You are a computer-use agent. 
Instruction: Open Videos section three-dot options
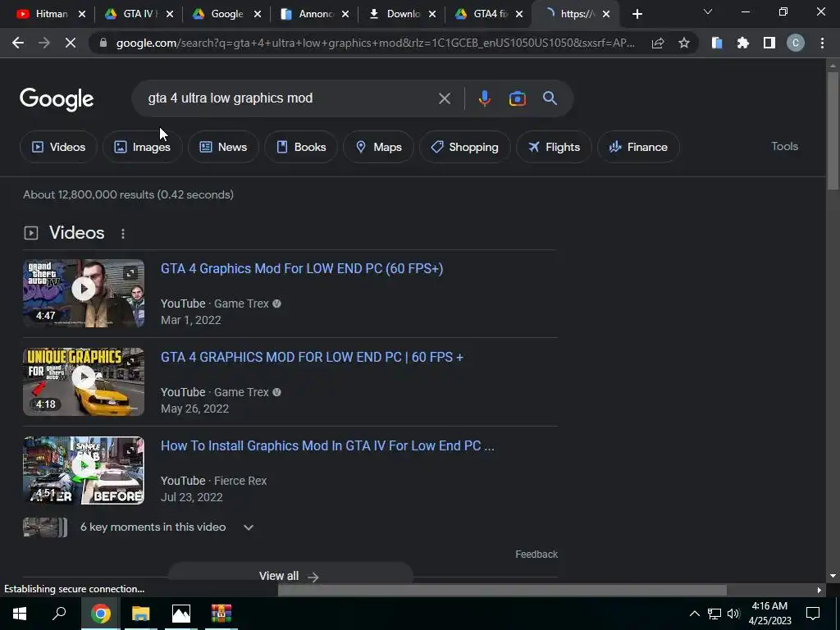click(x=123, y=234)
